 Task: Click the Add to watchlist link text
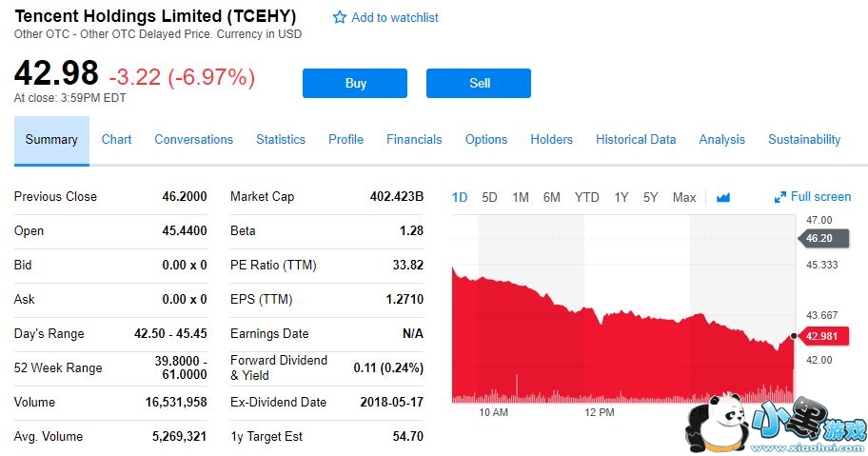click(395, 17)
